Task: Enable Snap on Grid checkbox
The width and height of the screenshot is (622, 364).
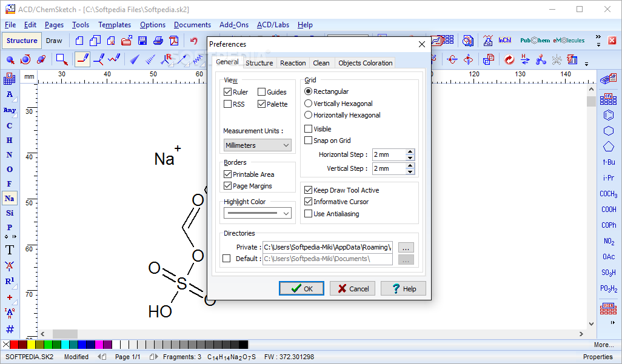Action: [x=308, y=141]
